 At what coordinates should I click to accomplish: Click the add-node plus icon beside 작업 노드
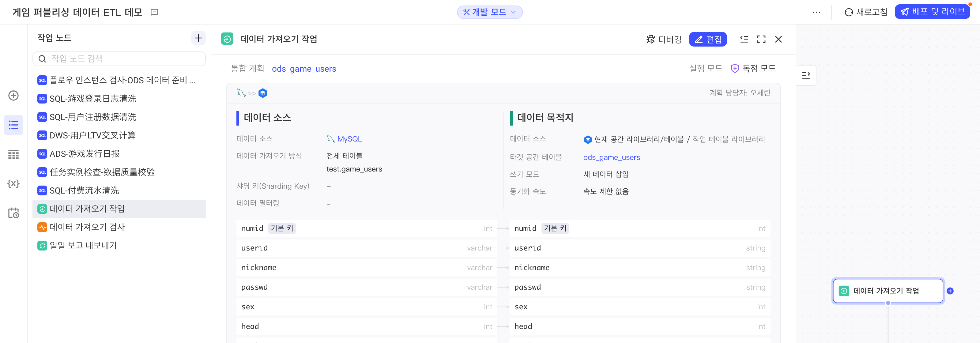coord(198,38)
